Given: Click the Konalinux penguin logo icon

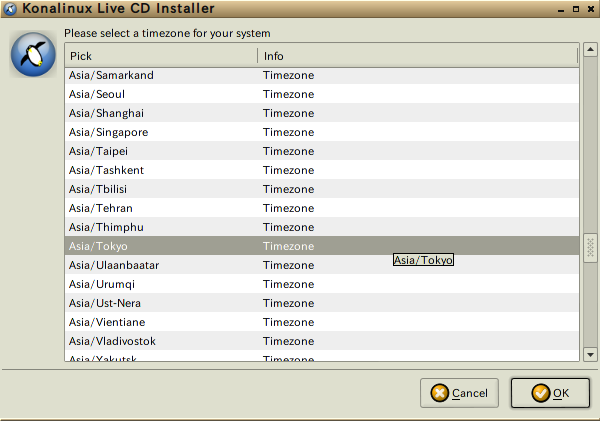Looking at the screenshot, I should pyautogui.click(x=33, y=54).
